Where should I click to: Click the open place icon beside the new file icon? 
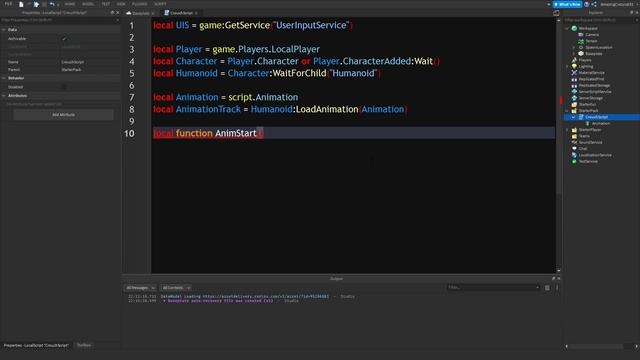(x=36, y=4)
